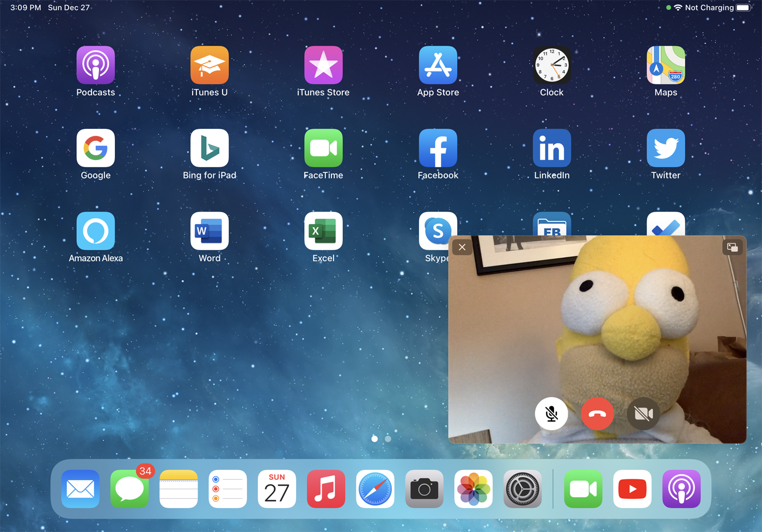This screenshot has height=532, width=762.
Task: Tap the Wi-Fi status icon
Action: coord(678,8)
